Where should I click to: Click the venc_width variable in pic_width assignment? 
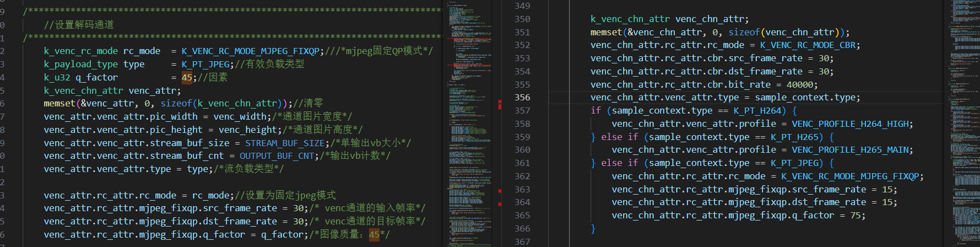pyautogui.click(x=242, y=117)
